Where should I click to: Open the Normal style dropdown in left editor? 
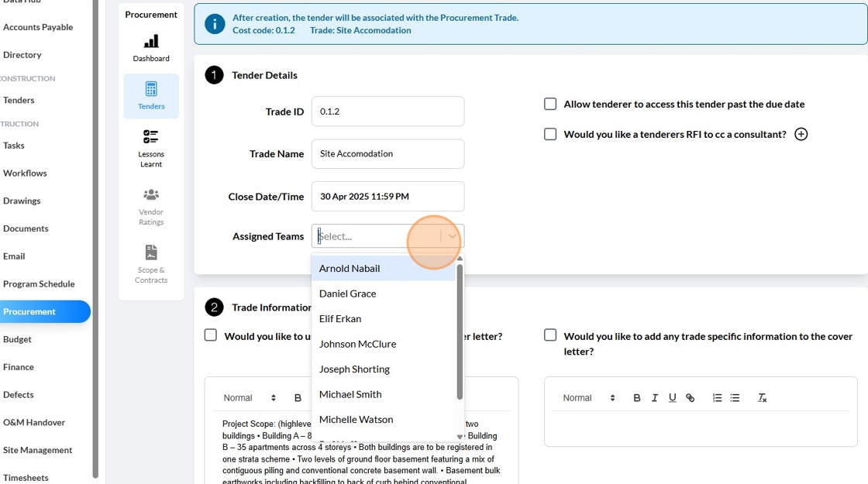[249, 398]
